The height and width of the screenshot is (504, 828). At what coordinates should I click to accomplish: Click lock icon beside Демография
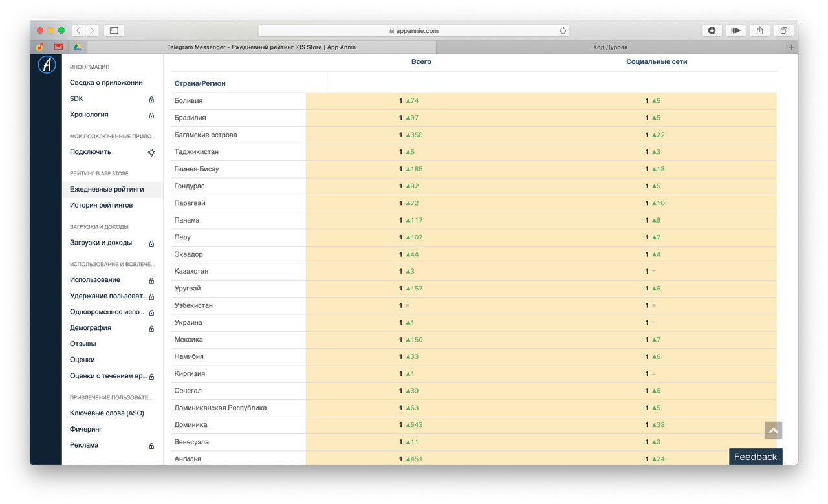151,329
